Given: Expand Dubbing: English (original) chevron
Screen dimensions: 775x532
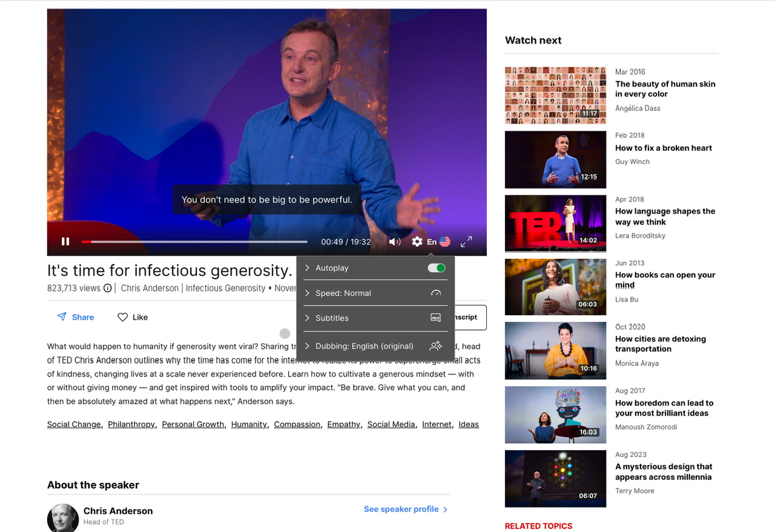Looking at the screenshot, I should (308, 346).
